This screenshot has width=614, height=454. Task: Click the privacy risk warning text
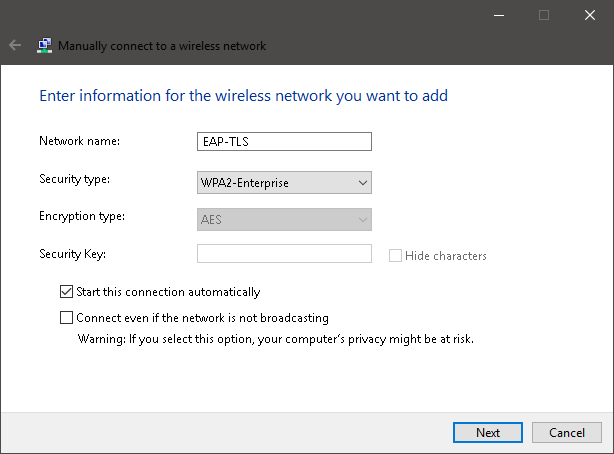pyautogui.click(x=275, y=338)
